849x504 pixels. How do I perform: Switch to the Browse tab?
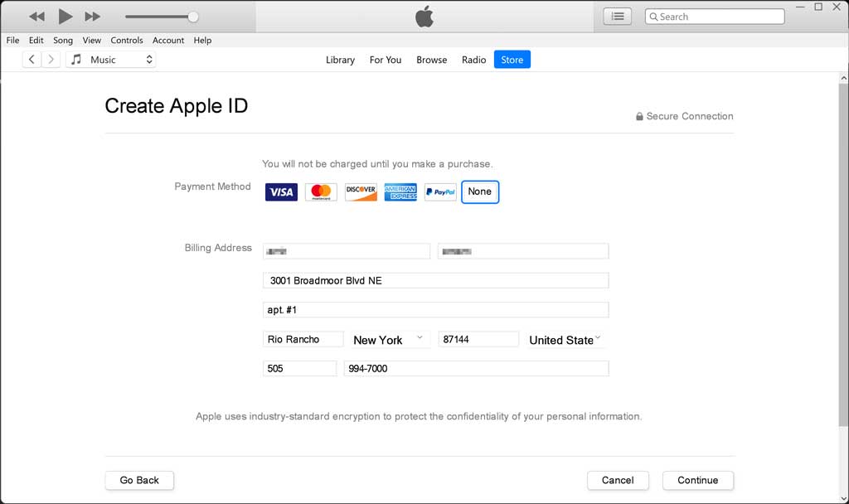431,60
